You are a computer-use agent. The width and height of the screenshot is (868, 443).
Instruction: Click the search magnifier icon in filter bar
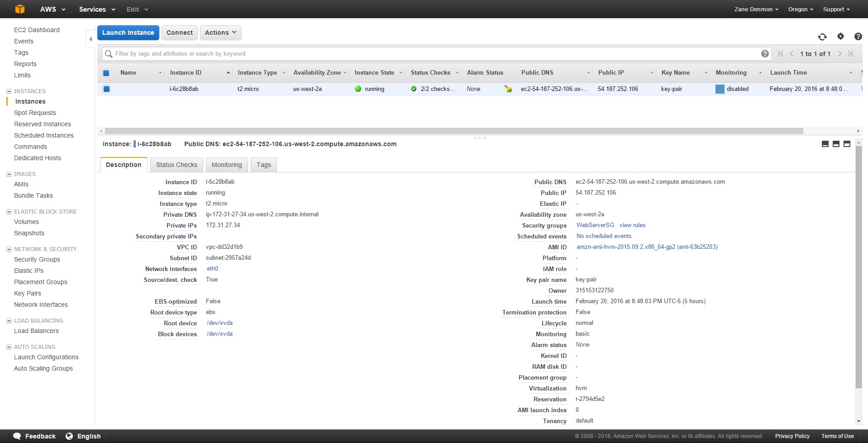tap(109, 54)
